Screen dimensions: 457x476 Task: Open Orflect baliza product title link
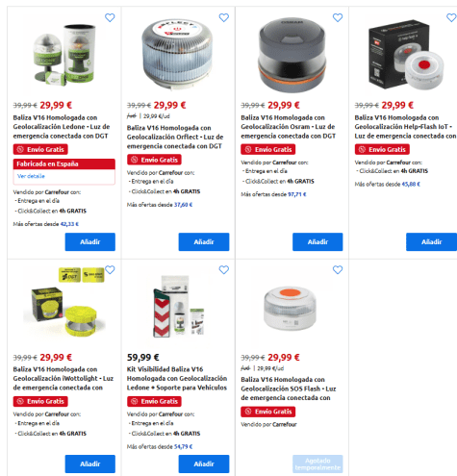click(175, 137)
